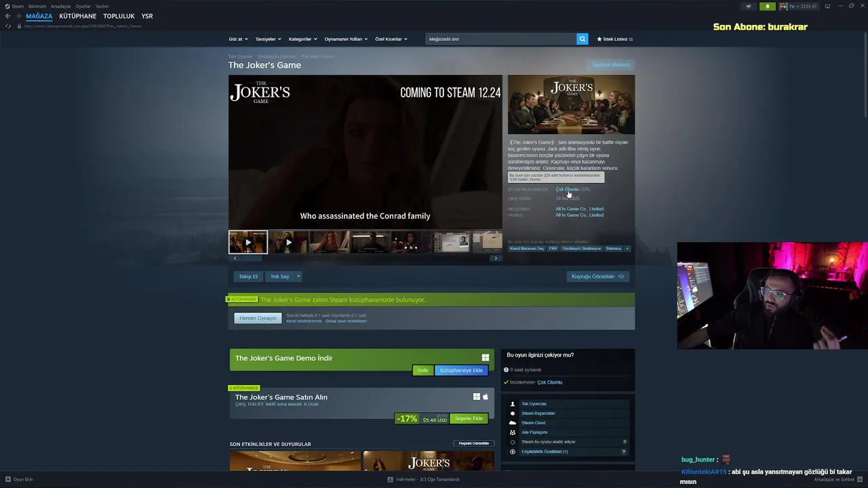Click Hepsini Görüntüle button
Screen dimensions: 868x488
(x=474, y=443)
